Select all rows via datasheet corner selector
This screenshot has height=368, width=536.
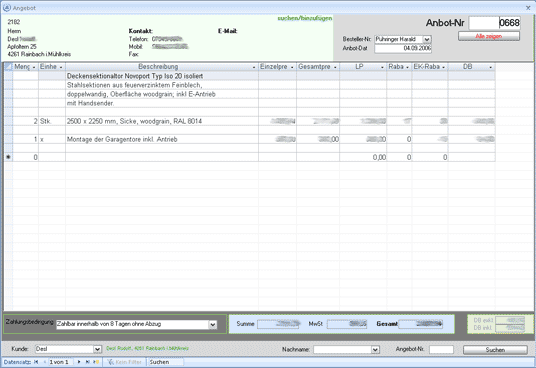[x=9, y=67]
